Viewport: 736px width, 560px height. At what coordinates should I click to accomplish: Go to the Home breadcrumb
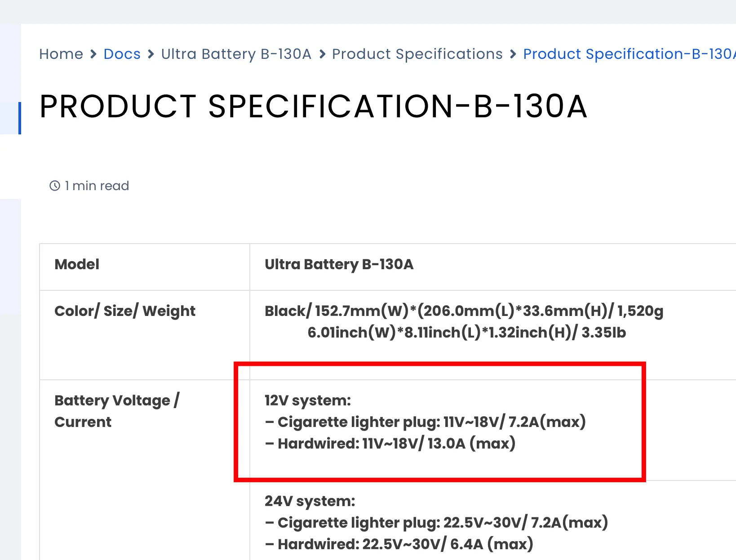pos(61,54)
